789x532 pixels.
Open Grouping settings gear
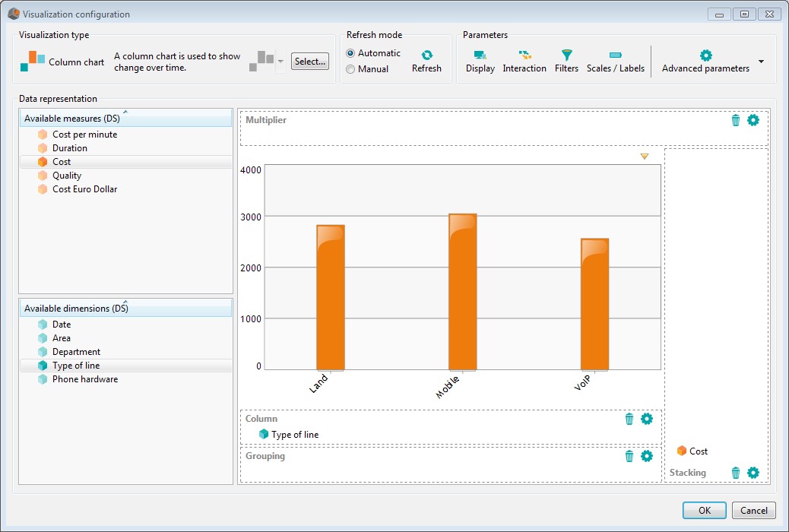coord(647,456)
